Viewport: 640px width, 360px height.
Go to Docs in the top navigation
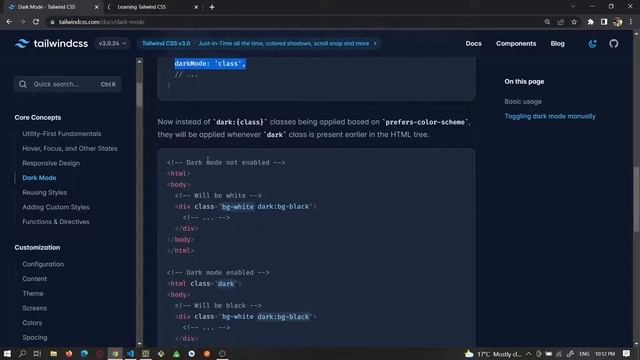click(473, 43)
